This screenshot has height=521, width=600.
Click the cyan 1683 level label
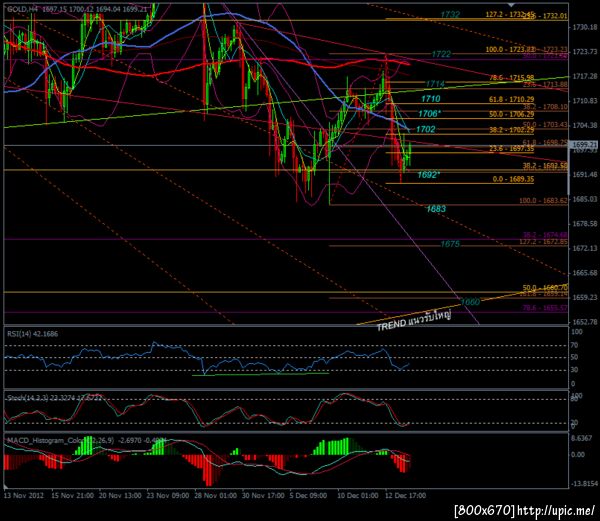coord(436,209)
